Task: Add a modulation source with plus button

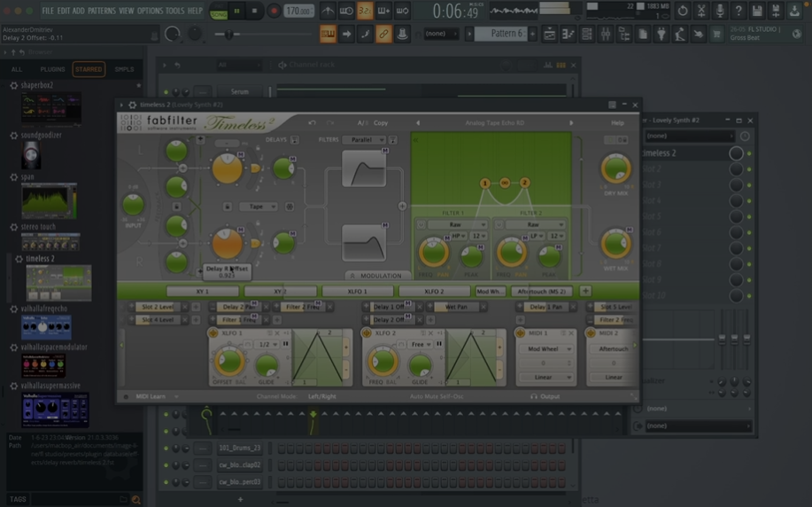Action: 585,291
